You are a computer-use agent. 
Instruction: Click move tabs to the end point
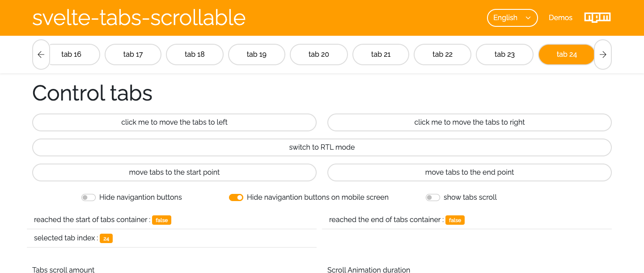470,172
